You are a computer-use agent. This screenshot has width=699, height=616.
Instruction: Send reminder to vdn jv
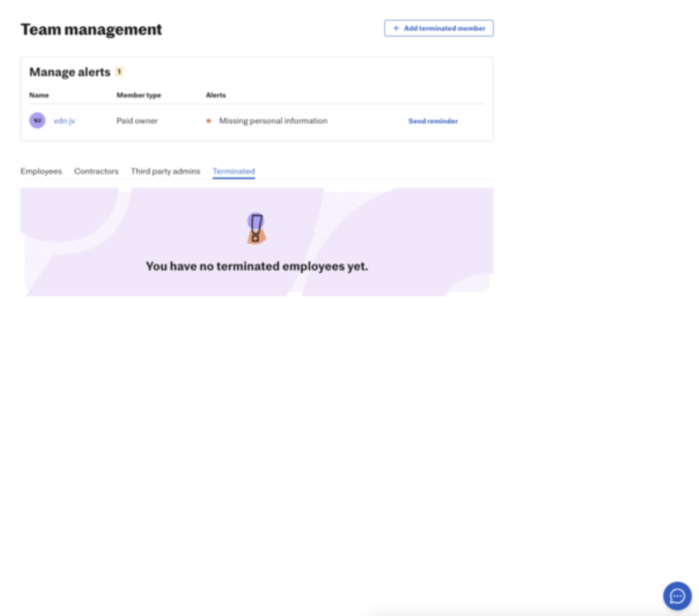(x=433, y=121)
